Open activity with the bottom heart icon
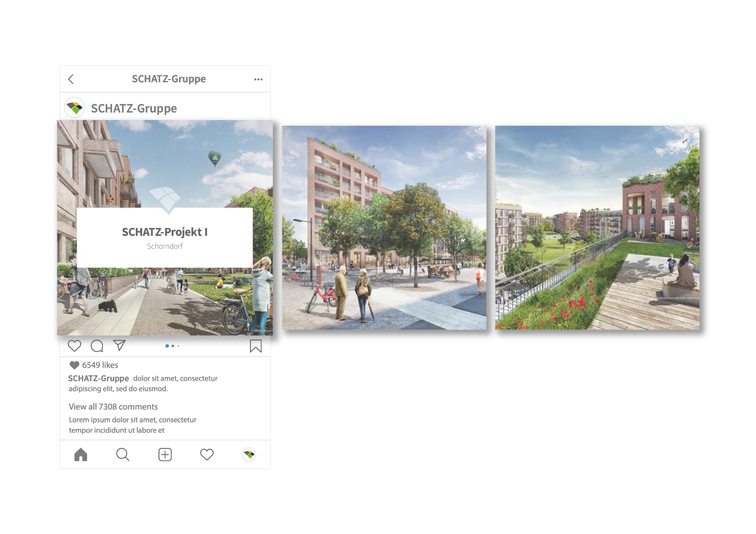 207,454
